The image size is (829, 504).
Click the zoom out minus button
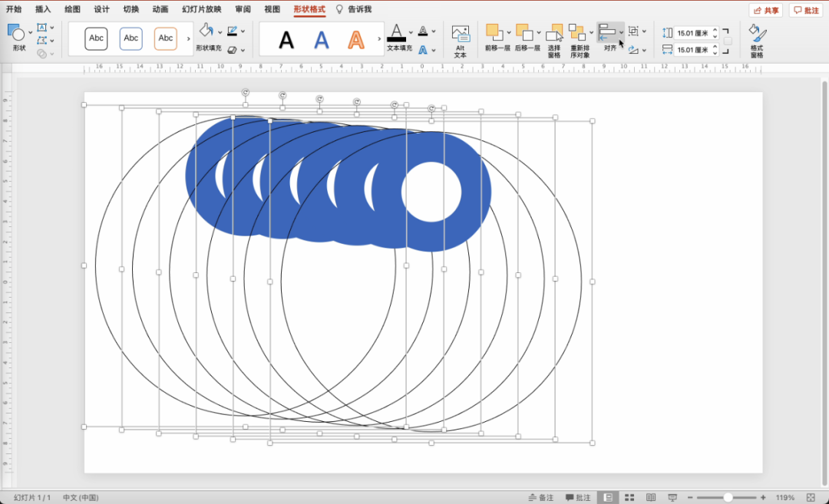690,497
